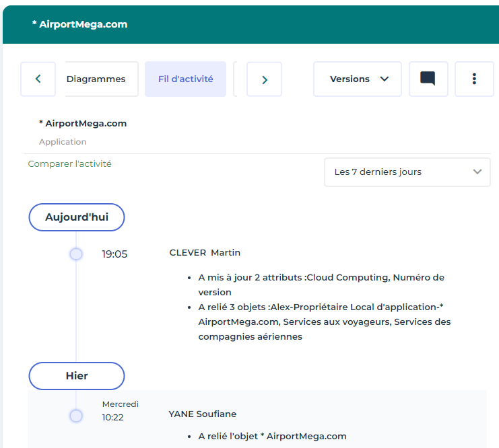Click the 'A relié l'objet * AirportMega.com' entry

click(272, 436)
